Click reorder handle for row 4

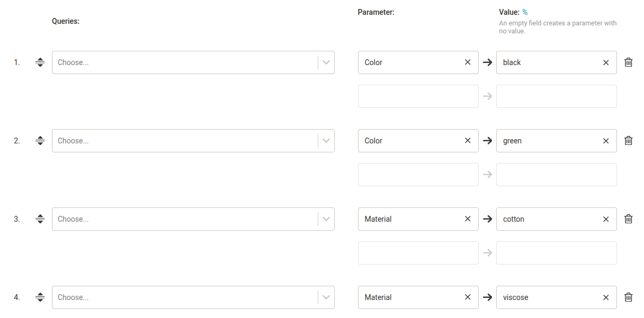(x=40, y=297)
